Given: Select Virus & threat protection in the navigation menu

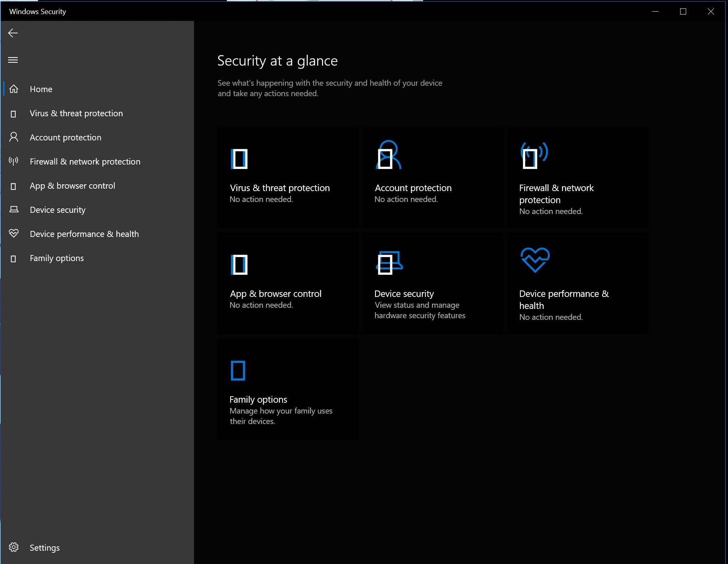Looking at the screenshot, I should tap(76, 113).
